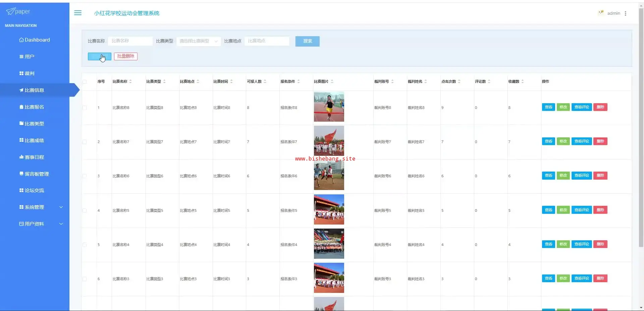
Task: Open the admin three-dot options menu
Action: coord(625,13)
